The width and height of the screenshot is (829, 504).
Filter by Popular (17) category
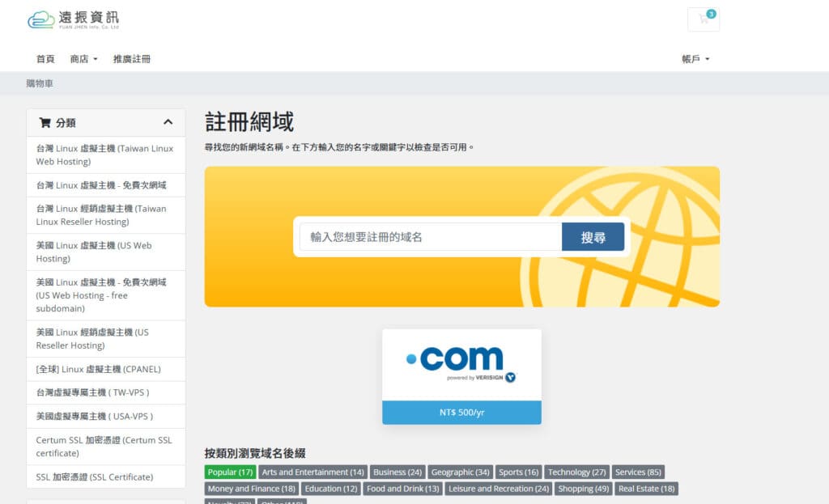(230, 472)
